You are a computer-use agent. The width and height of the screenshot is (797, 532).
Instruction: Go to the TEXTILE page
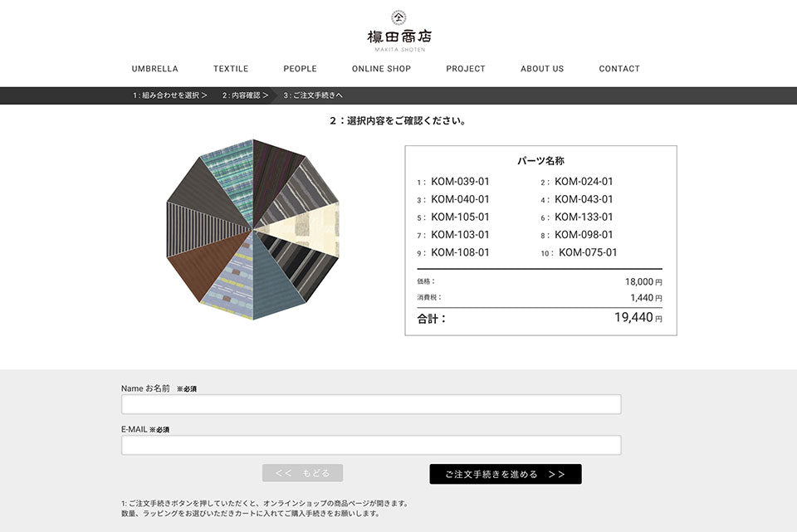[x=231, y=69]
